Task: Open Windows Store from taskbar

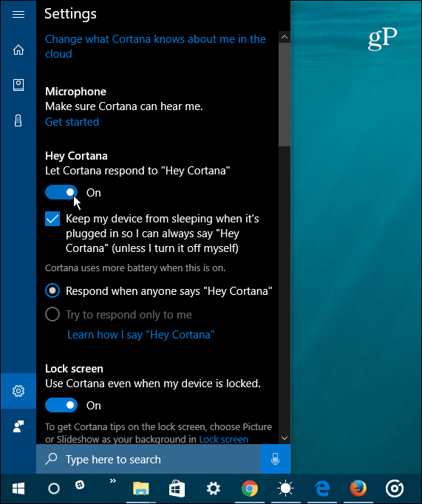Action: tap(177, 489)
